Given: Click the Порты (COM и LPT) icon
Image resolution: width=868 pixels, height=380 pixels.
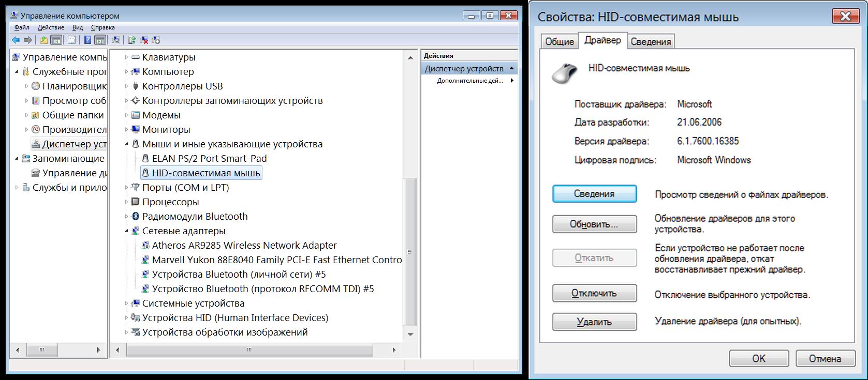Looking at the screenshot, I should (136, 188).
